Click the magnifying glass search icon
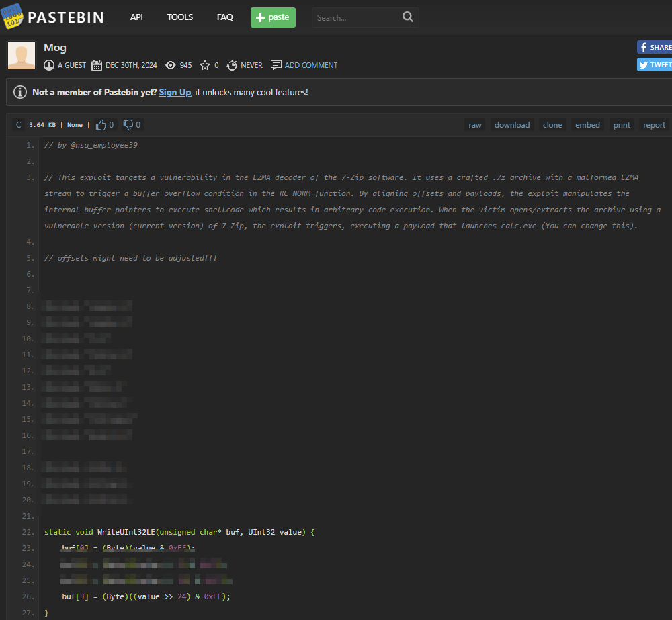Viewport: 672px width, 620px height. tap(408, 17)
